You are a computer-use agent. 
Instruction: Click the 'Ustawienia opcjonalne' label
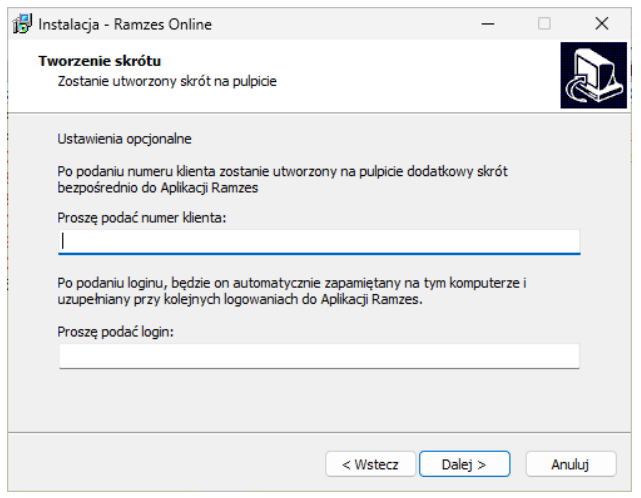[124, 139]
